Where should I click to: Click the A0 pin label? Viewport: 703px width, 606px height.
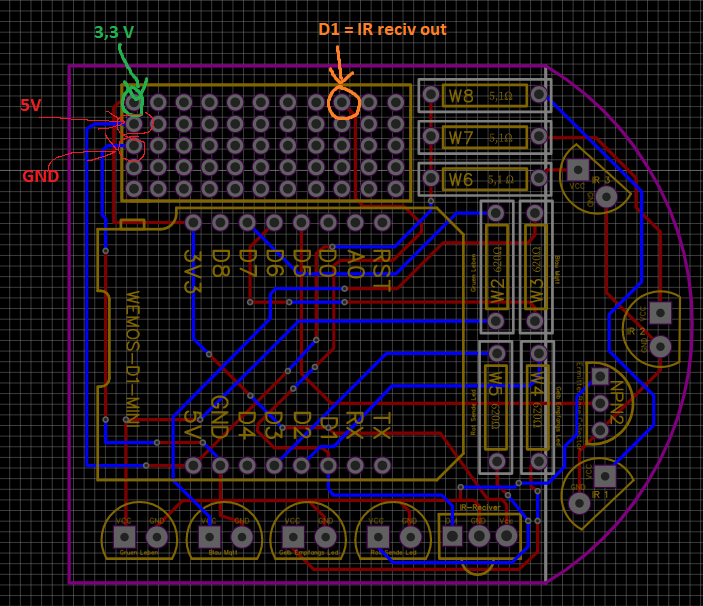355,264
